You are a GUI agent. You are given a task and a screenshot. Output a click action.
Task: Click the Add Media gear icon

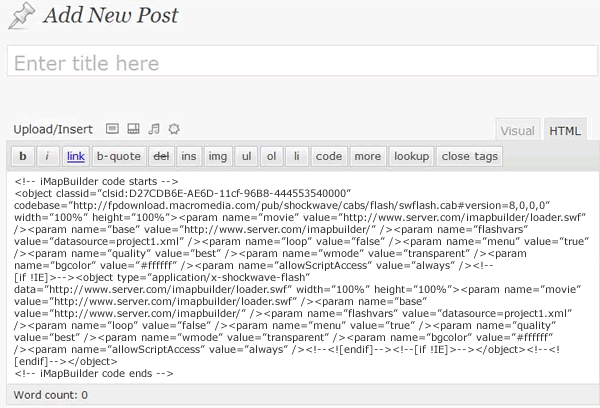click(x=174, y=129)
